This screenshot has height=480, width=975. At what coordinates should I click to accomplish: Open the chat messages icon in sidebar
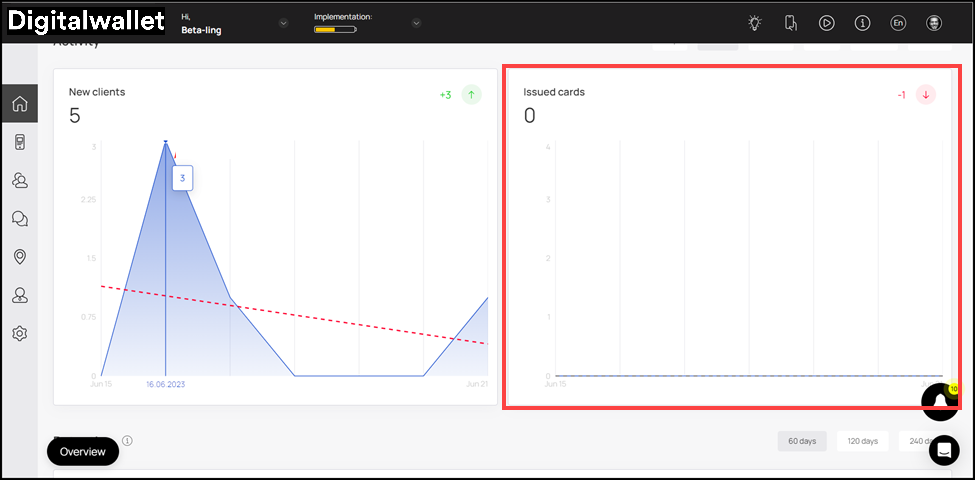pyautogui.click(x=19, y=219)
